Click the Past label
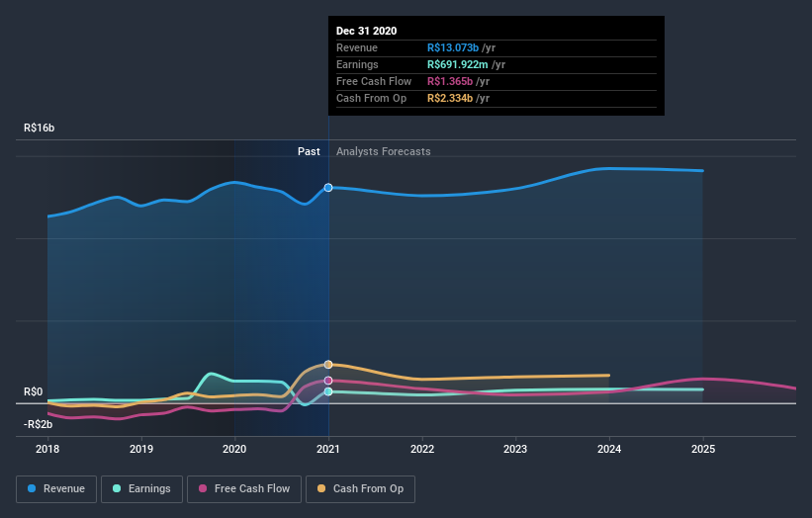Viewport: 812px width, 518px height. [x=309, y=151]
